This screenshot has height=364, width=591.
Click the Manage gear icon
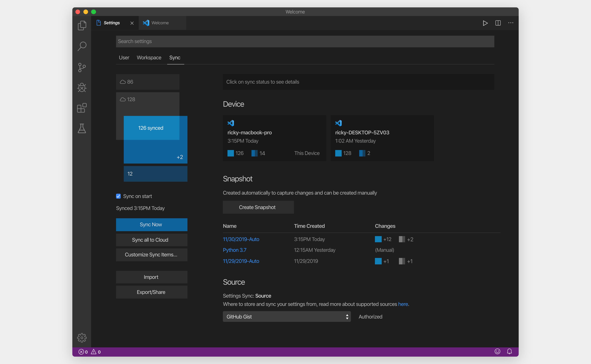(x=82, y=338)
